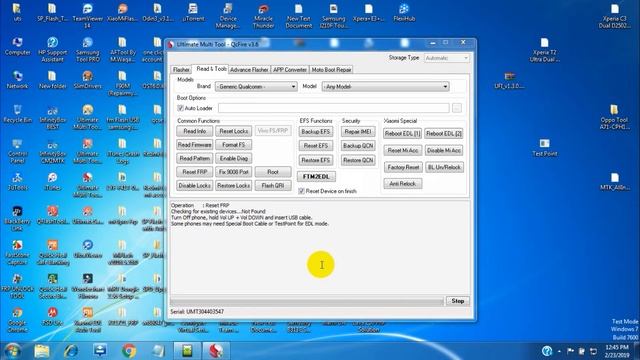This screenshot has height=360, width=640.
Task: Click the Restore Locks button
Action: (234, 185)
